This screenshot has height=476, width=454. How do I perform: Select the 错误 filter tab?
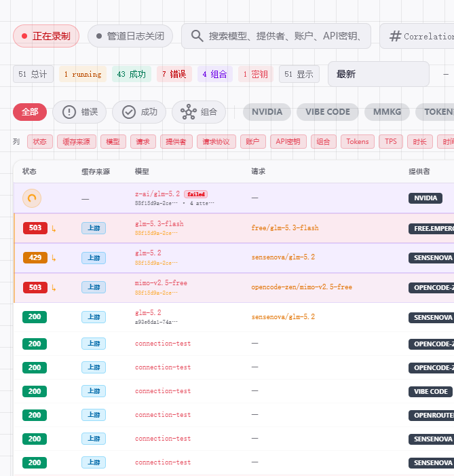79,112
